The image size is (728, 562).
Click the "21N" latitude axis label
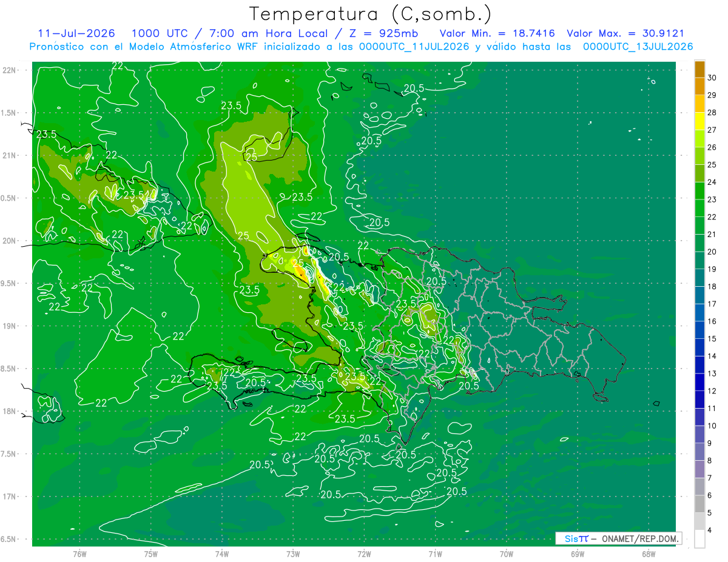point(9,155)
